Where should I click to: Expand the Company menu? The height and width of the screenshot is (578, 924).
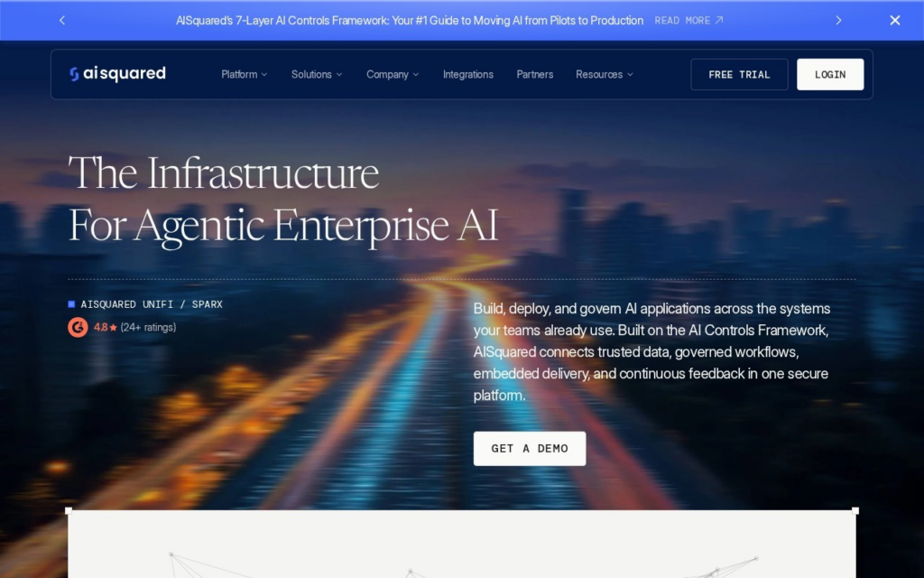[393, 74]
